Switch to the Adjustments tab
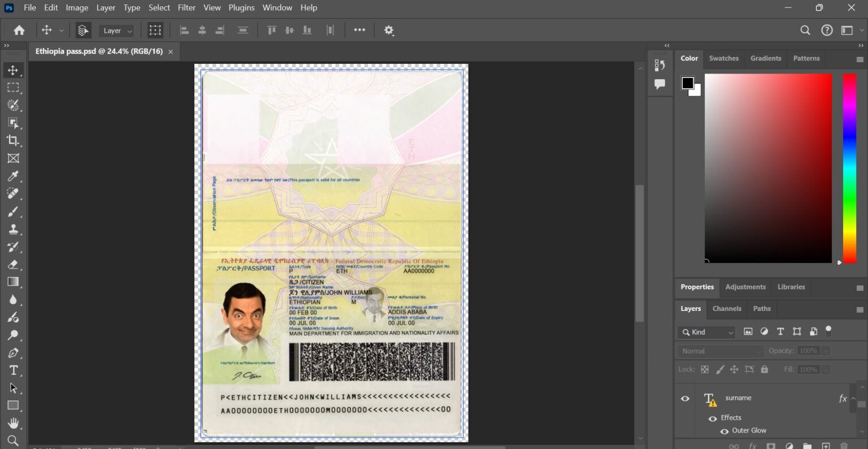This screenshot has width=868, height=449. click(745, 287)
